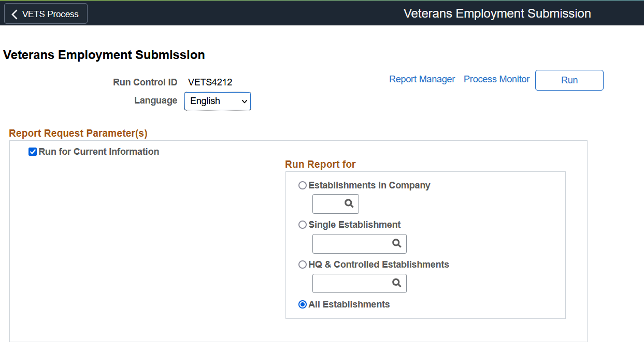Open HQ & Controlled Establishments lookup search
This screenshot has width=644, height=352.
(396, 283)
